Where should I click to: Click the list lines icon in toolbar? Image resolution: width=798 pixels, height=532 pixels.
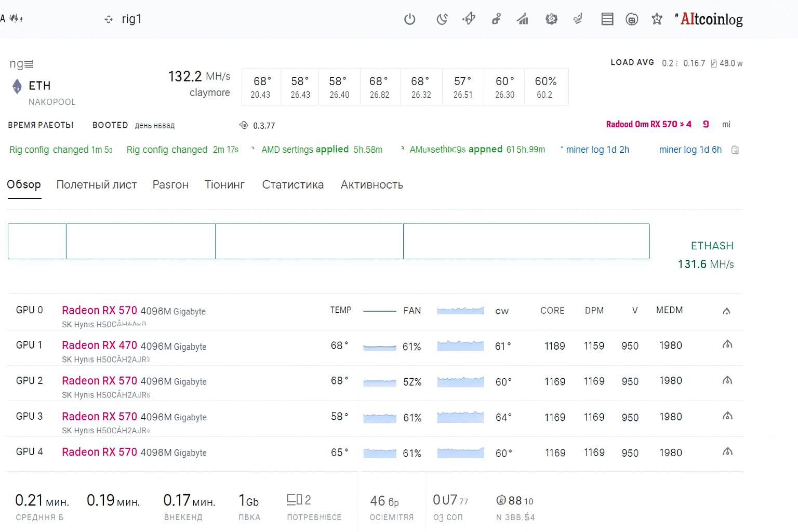coord(607,19)
